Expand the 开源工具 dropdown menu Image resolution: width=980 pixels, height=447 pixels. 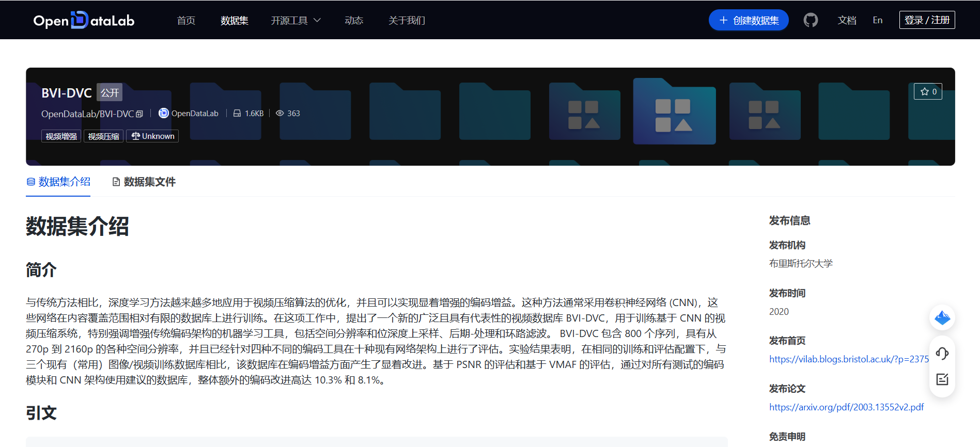[296, 20]
